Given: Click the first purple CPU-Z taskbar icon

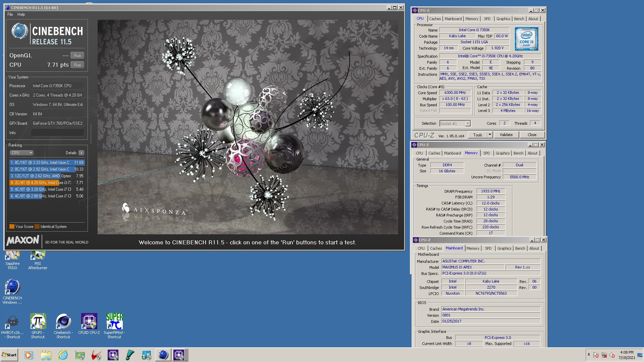Looking at the screenshot, I should [x=113, y=355].
